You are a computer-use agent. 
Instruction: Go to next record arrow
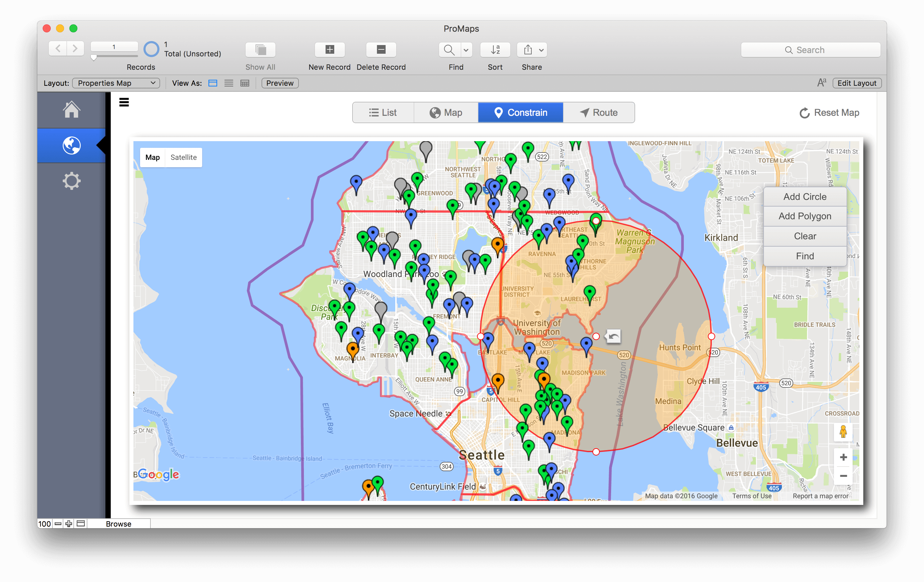pos(75,49)
